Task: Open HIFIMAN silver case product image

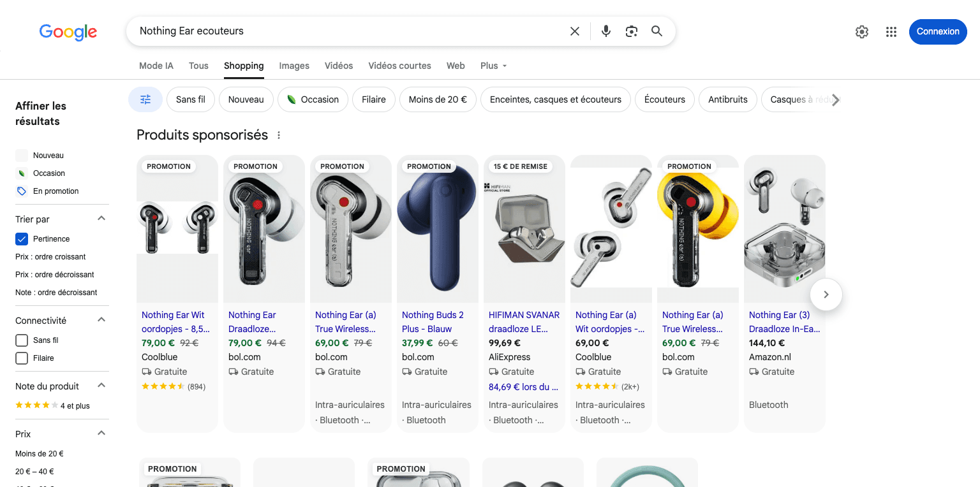Action: (524, 229)
